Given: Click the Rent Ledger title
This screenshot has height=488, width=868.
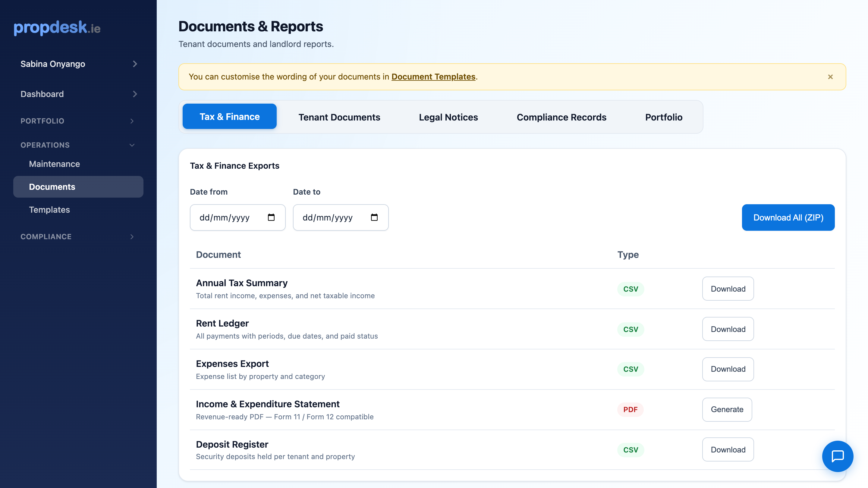Looking at the screenshot, I should pyautogui.click(x=222, y=323).
